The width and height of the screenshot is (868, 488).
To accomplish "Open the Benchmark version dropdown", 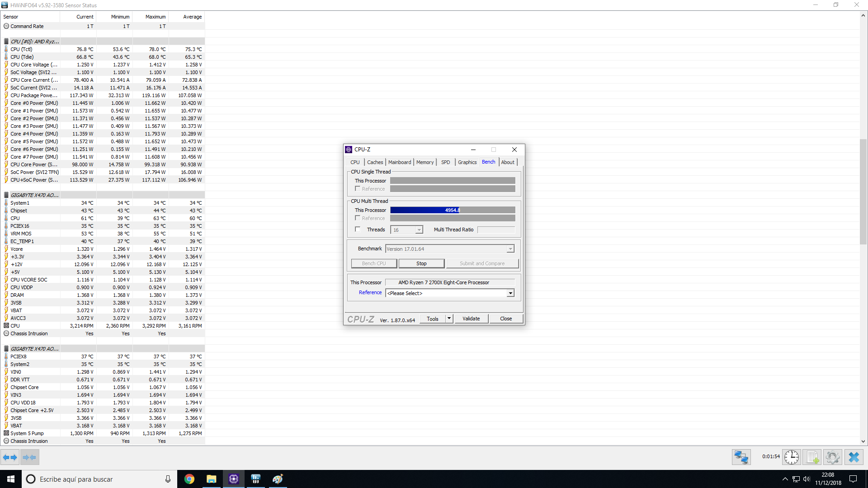I will 510,249.
